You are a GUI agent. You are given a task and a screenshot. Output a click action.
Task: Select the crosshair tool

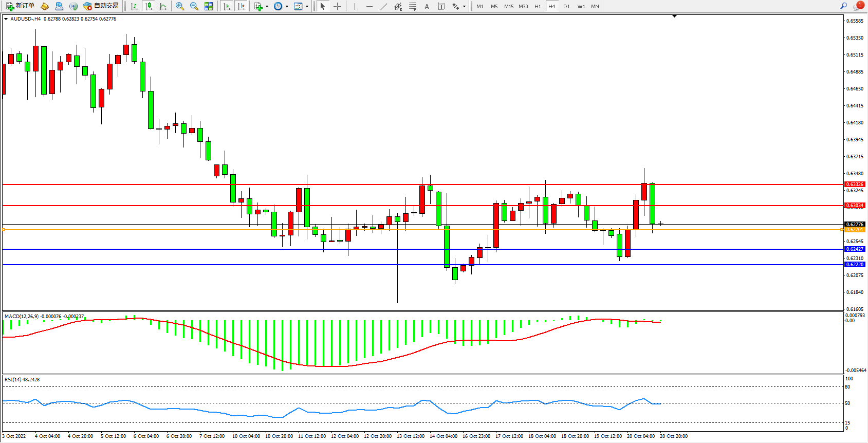[337, 6]
